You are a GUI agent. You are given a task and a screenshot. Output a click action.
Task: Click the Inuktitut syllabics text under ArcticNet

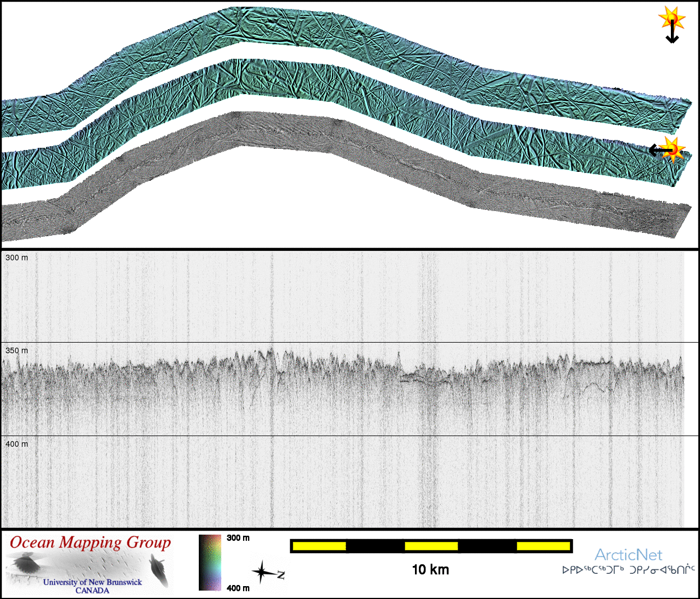click(x=628, y=570)
